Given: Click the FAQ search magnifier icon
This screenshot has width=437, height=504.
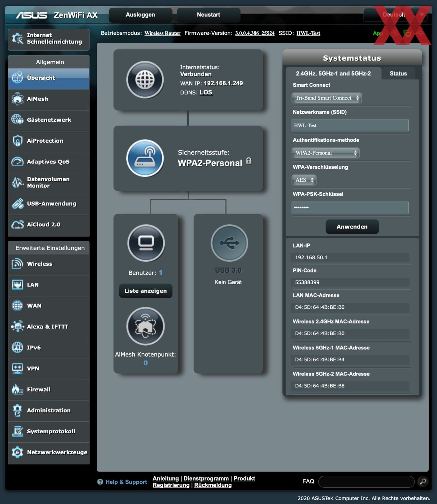Looking at the screenshot, I should point(423,481).
